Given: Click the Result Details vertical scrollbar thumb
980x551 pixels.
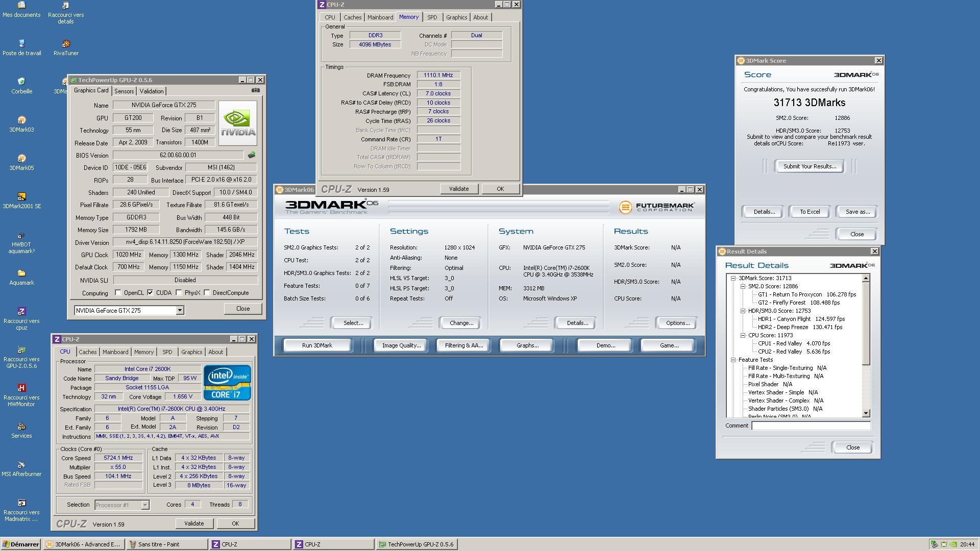Looking at the screenshot, I should pyautogui.click(x=866, y=323).
